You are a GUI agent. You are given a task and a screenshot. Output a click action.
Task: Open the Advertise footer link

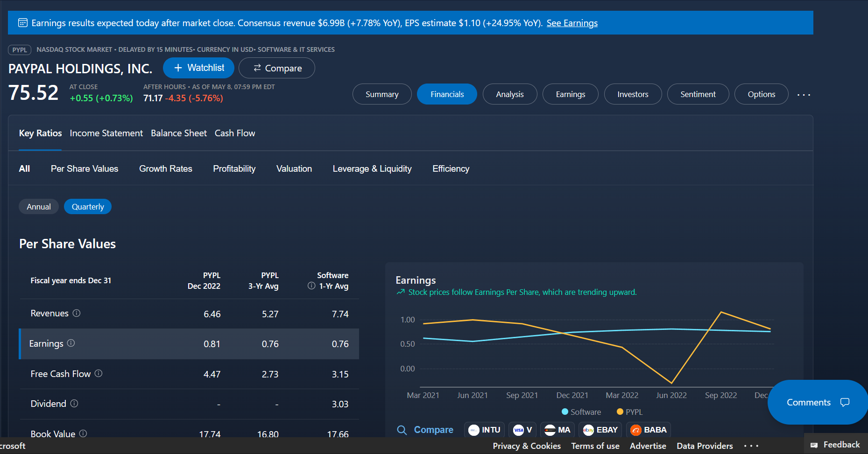[648, 446]
